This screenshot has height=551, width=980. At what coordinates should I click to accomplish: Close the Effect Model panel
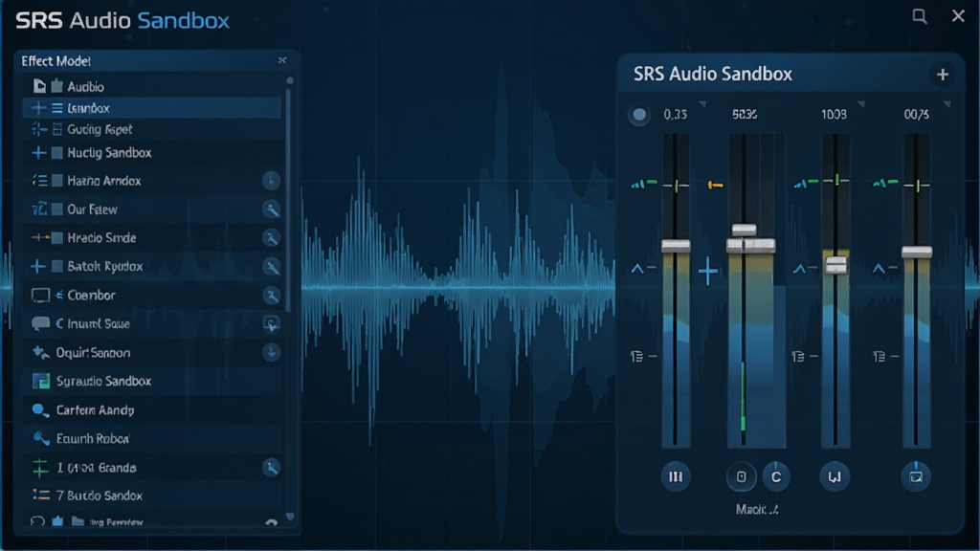tap(282, 60)
